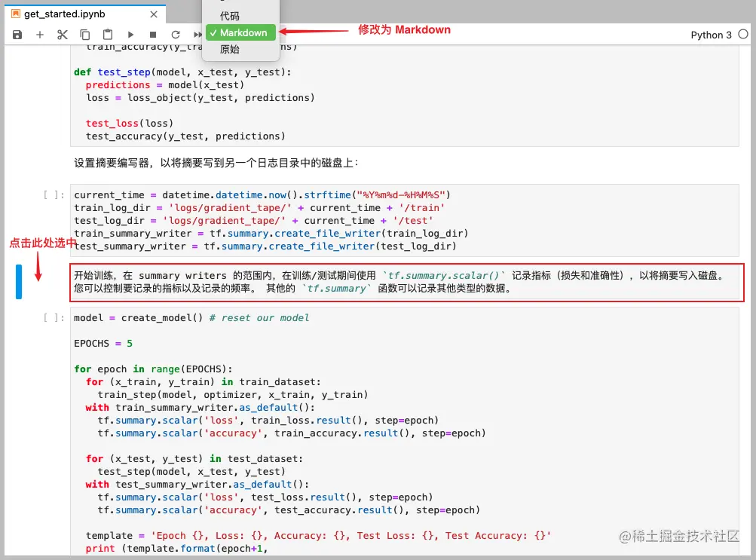The height and width of the screenshot is (560, 756).
Task: Select the markdown cell beginning 开始训练
Action: tap(406, 283)
